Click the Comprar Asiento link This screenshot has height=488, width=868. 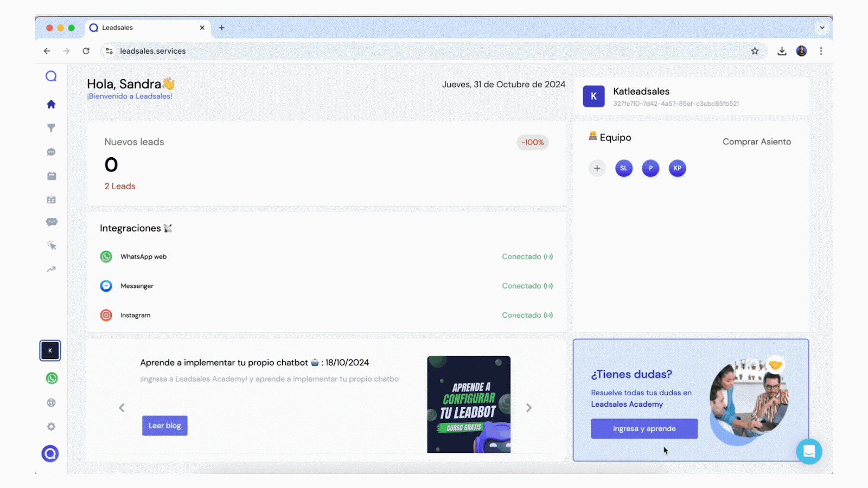756,142
